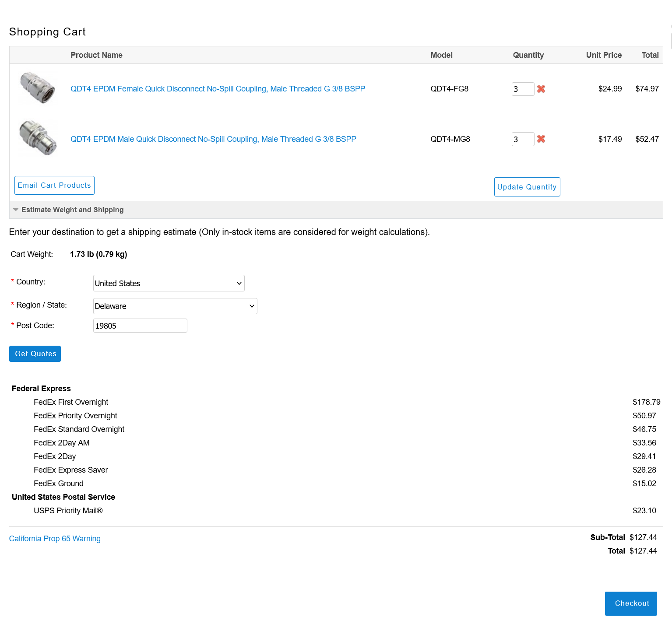This screenshot has width=672, height=631.
Task: Click the quantity field for QDT4-FG8
Action: point(522,89)
